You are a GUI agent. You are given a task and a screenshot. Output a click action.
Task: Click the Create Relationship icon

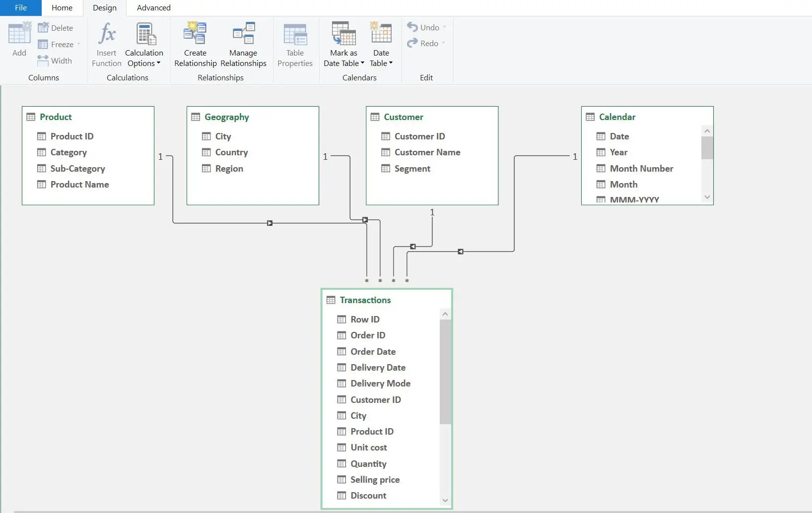pyautogui.click(x=195, y=33)
